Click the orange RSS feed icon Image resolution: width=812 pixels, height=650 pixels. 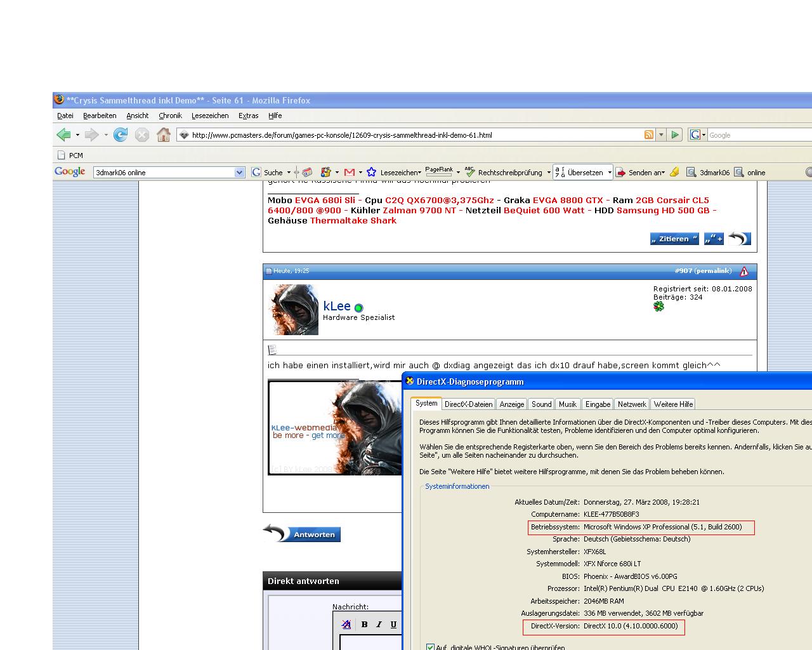(x=648, y=135)
